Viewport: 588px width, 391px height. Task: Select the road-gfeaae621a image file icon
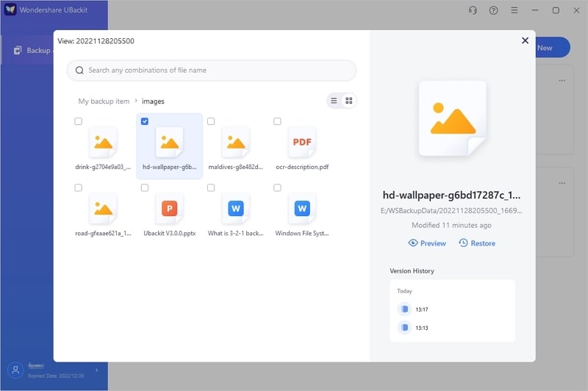pyautogui.click(x=103, y=209)
